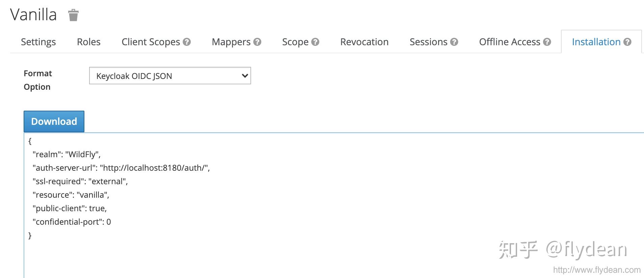Image resolution: width=644 pixels, height=278 pixels.
Task: Switch to the Revocation tab
Action: 364,42
